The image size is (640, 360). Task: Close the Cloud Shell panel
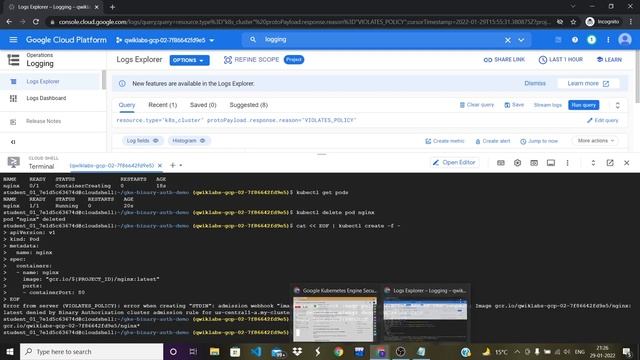coord(627,162)
